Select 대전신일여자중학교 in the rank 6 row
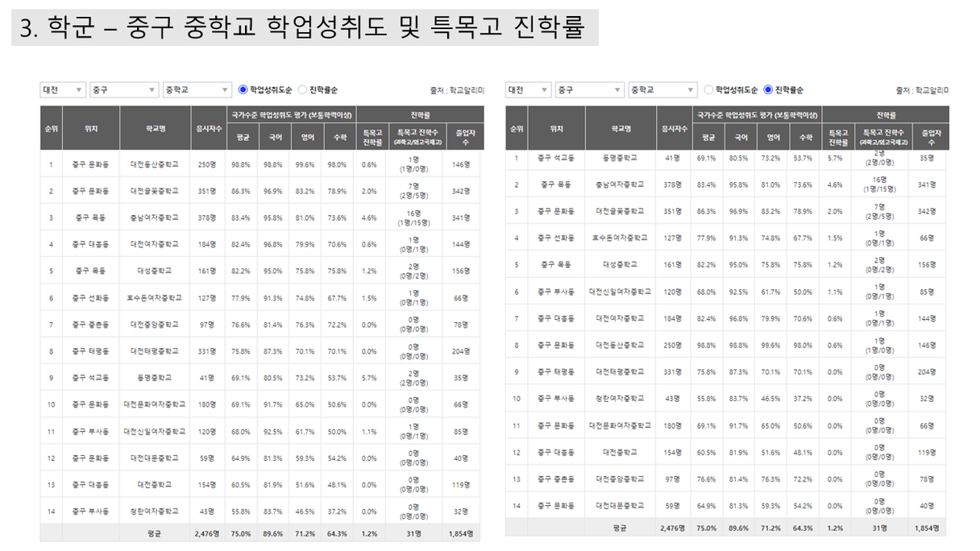Screen dimensions: 980x551 pos(621,292)
